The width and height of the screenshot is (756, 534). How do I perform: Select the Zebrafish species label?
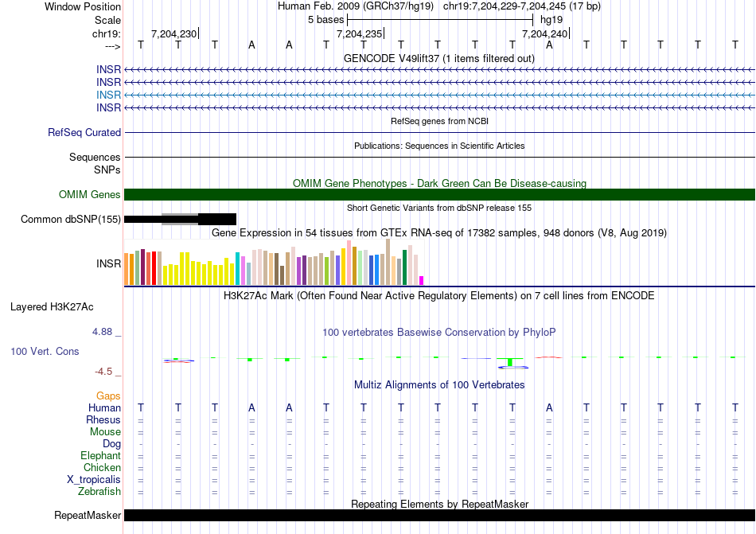pos(99,492)
